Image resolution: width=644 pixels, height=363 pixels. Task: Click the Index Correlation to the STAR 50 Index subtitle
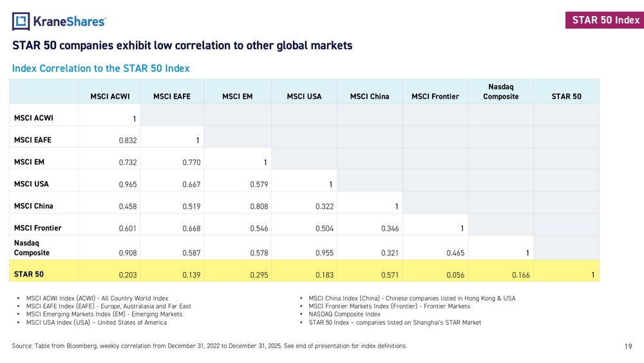pos(100,68)
